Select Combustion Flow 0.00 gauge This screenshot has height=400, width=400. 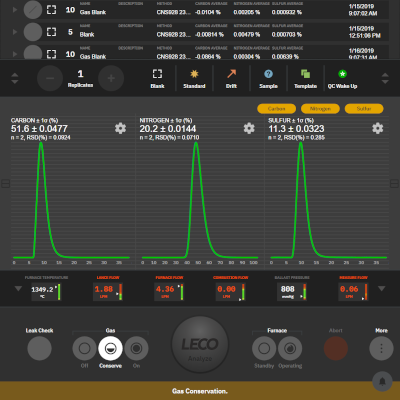point(230,292)
